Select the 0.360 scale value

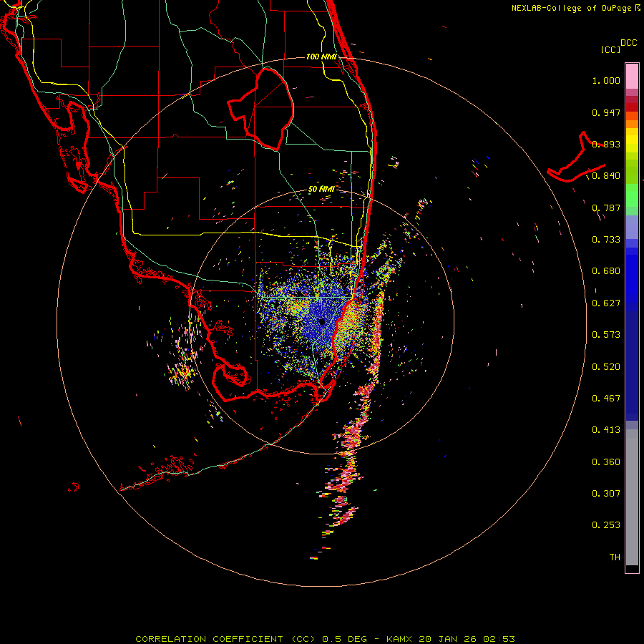coord(606,462)
